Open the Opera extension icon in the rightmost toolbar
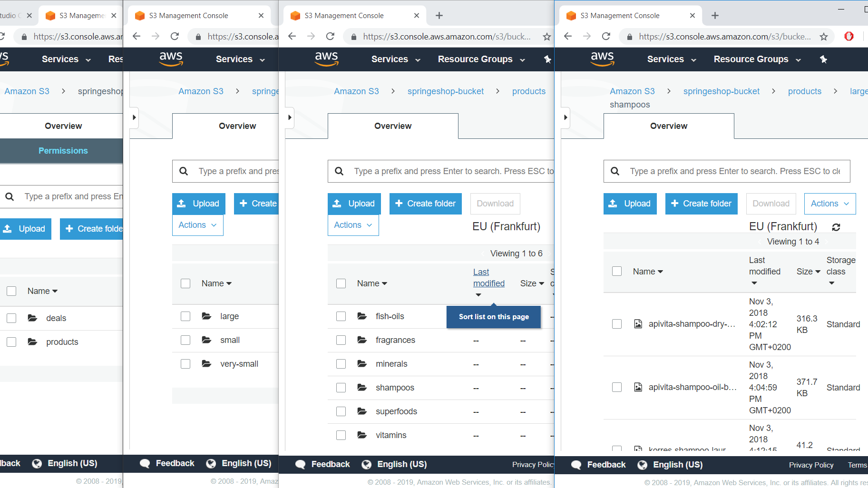 (849, 36)
